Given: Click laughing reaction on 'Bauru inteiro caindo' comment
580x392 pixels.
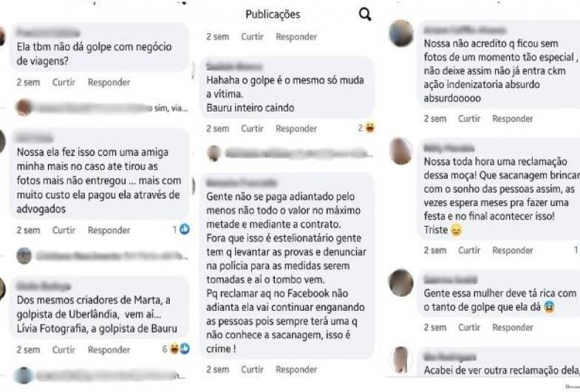Looking at the screenshot, I should (369, 128).
